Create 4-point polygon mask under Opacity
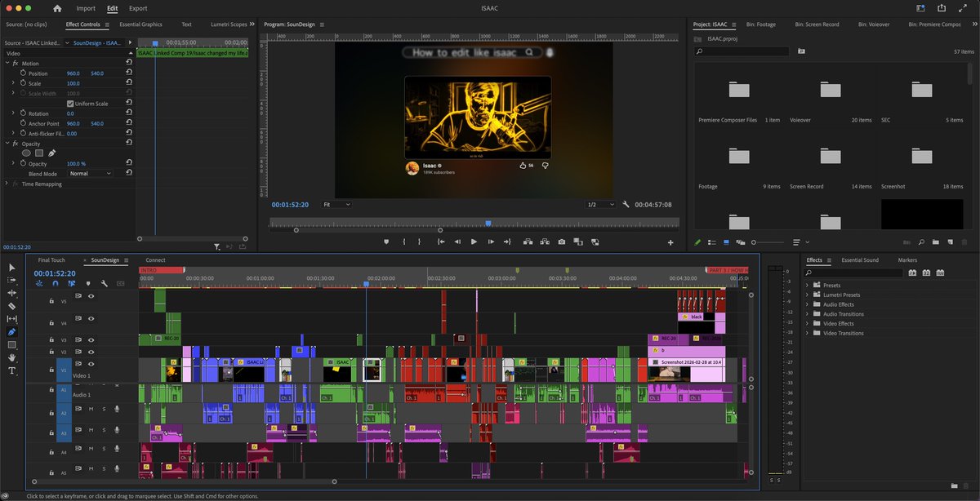 (x=39, y=153)
